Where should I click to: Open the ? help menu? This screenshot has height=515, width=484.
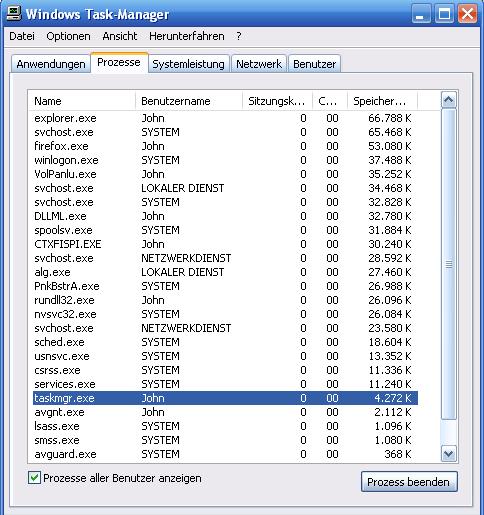(239, 36)
